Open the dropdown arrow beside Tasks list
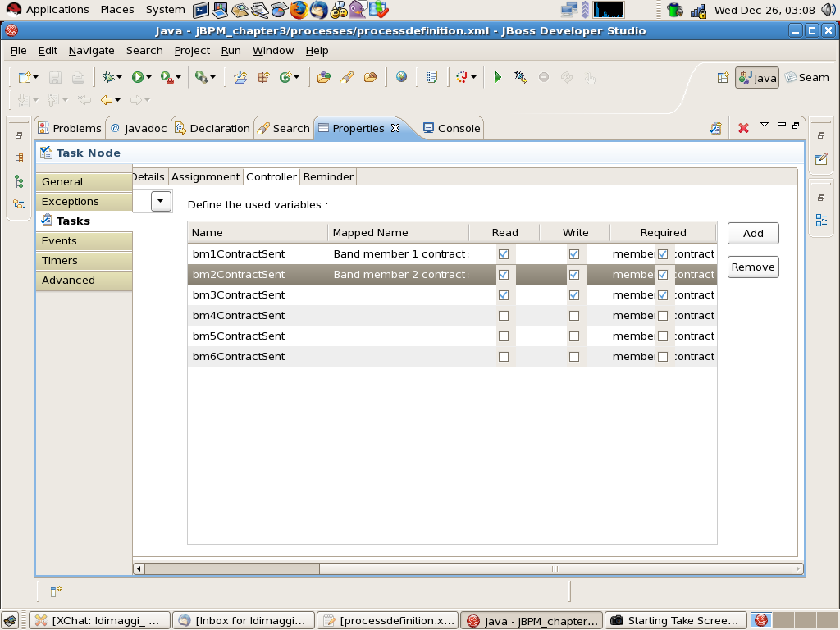Viewport: 840px width, 630px height. (161, 201)
